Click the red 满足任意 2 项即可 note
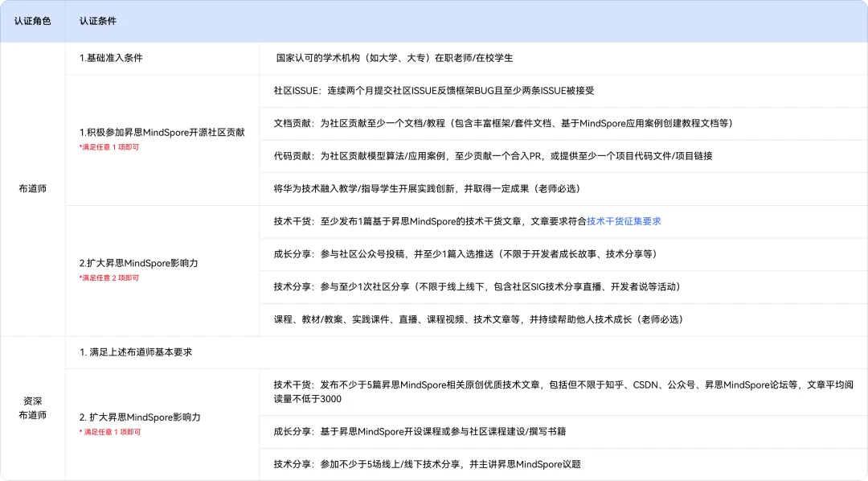The image size is (868, 481). 109,278
